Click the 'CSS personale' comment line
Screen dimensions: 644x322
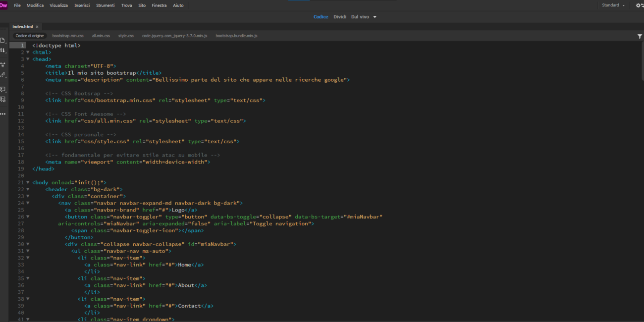pos(81,135)
